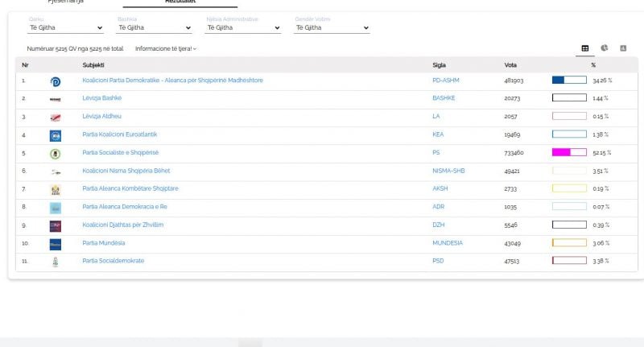Open Partia Aleanca Demokracia e Re link

[x=125, y=207]
